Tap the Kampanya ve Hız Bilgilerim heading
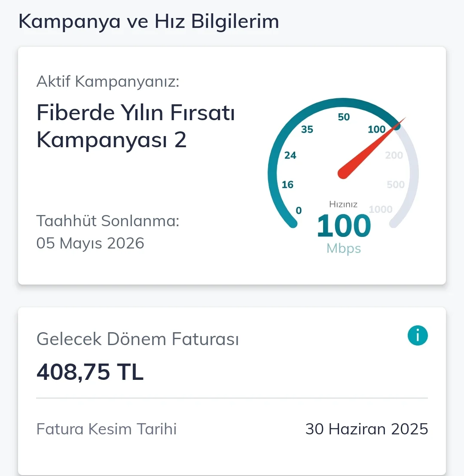 [x=149, y=21]
